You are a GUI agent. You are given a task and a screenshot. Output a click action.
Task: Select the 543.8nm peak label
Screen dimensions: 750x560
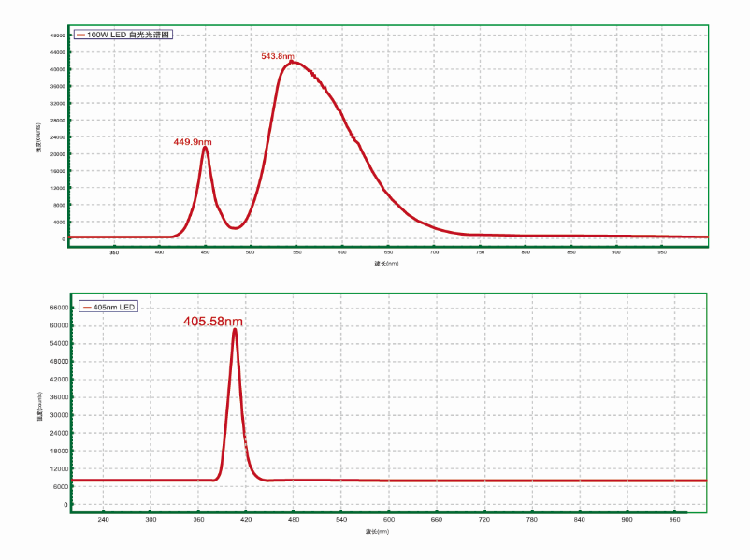pos(278,56)
